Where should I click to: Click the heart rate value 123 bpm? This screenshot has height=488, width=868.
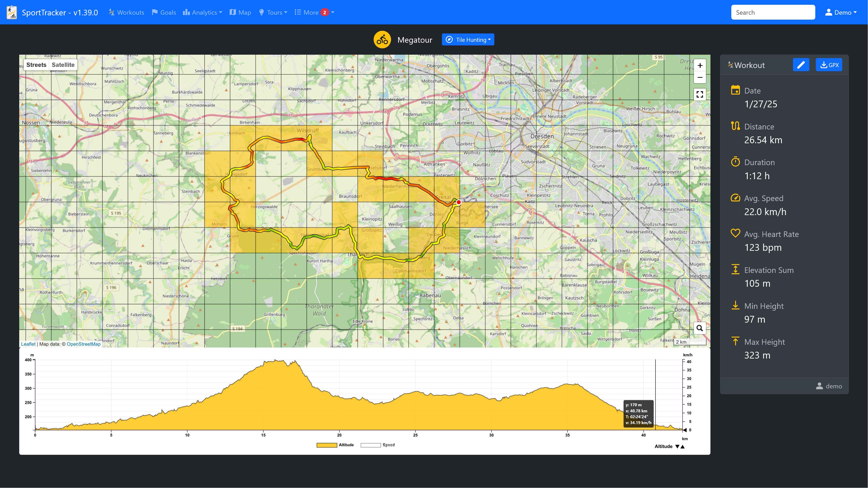(763, 248)
